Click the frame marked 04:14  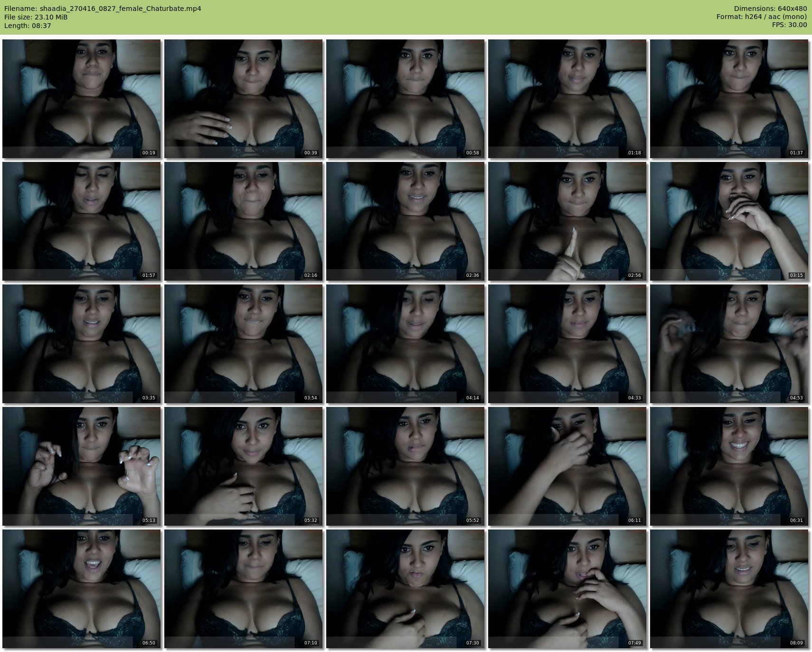pos(405,344)
